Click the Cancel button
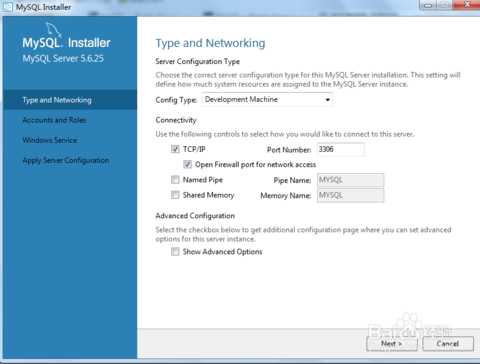 coord(448,343)
